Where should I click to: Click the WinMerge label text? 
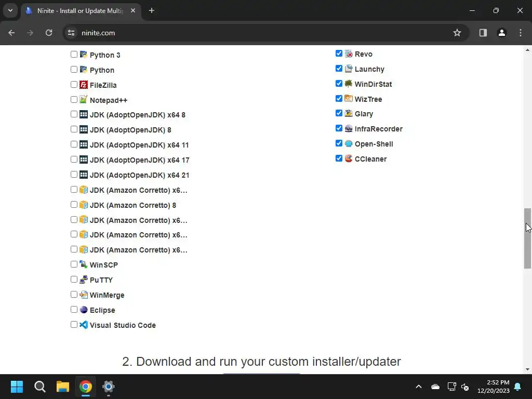(107, 295)
